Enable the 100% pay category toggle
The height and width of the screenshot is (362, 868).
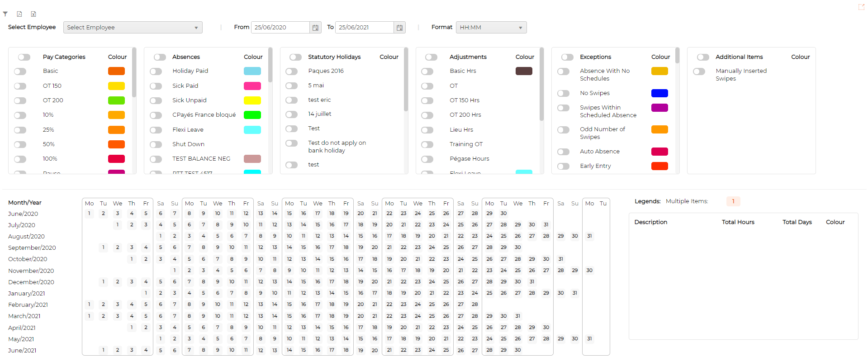[20, 159]
